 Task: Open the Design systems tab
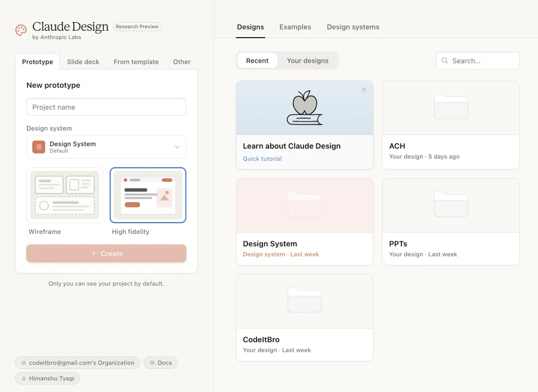click(353, 27)
